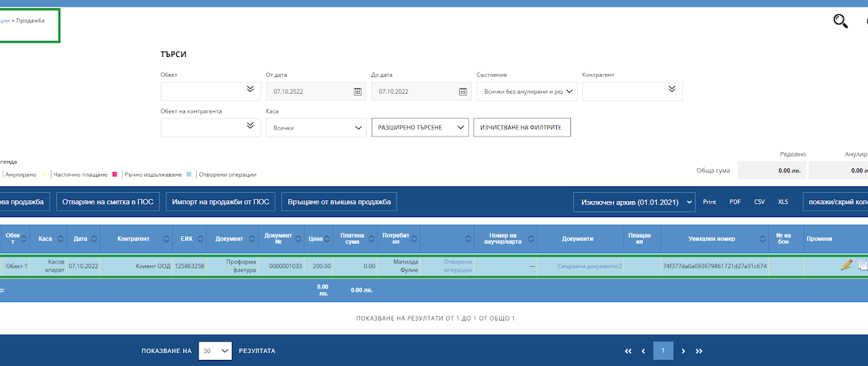The image size is (868, 366).
Task: Expand РАЗШИРЕНО ТЪРСЕНЕ options
Action: pos(420,128)
